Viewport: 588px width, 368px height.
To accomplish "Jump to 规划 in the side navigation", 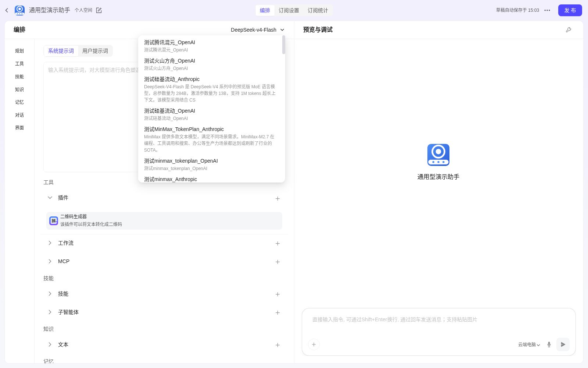I will (19, 51).
